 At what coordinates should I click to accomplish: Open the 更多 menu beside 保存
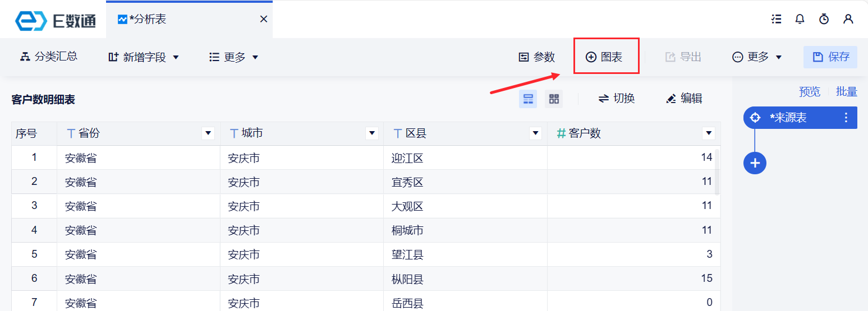(x=757, y=57)
